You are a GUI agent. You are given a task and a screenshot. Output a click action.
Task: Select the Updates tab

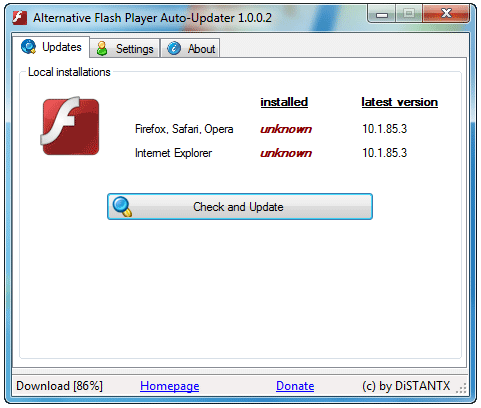point(51,47)
